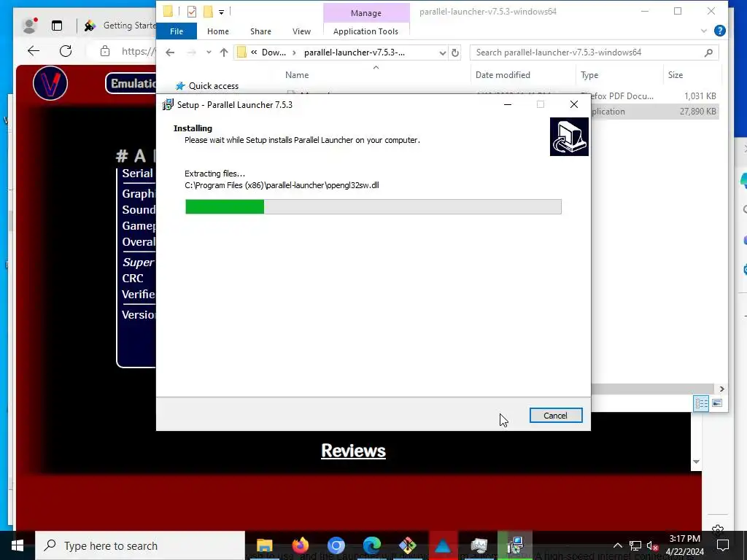This screenshot has height=560, width=747.
Task: Click the new folder quick access toolbar icon
Action: tap(208, 12)
